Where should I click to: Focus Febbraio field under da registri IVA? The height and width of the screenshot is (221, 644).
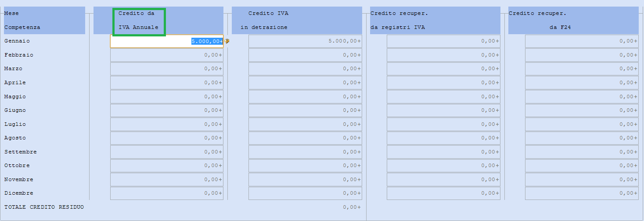(443, 55)
